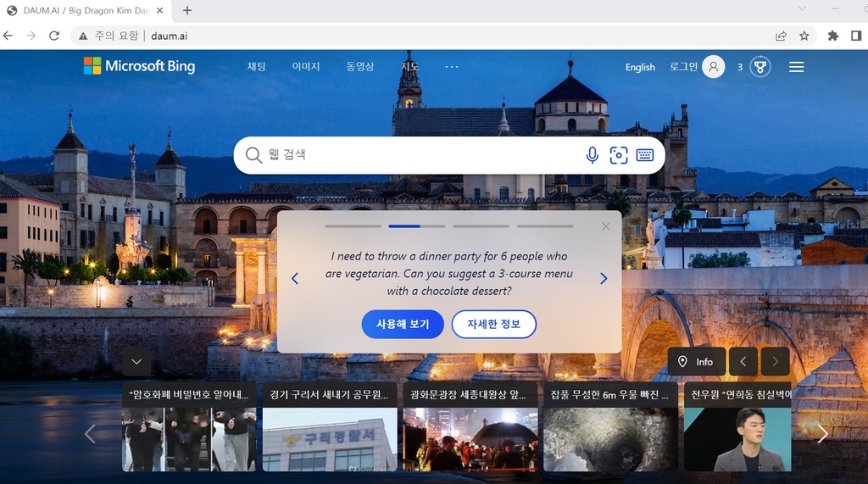The height and width of the screenshot is (484, 868).
Task: Click the microphone voice search icon
Action: [592, 155]
